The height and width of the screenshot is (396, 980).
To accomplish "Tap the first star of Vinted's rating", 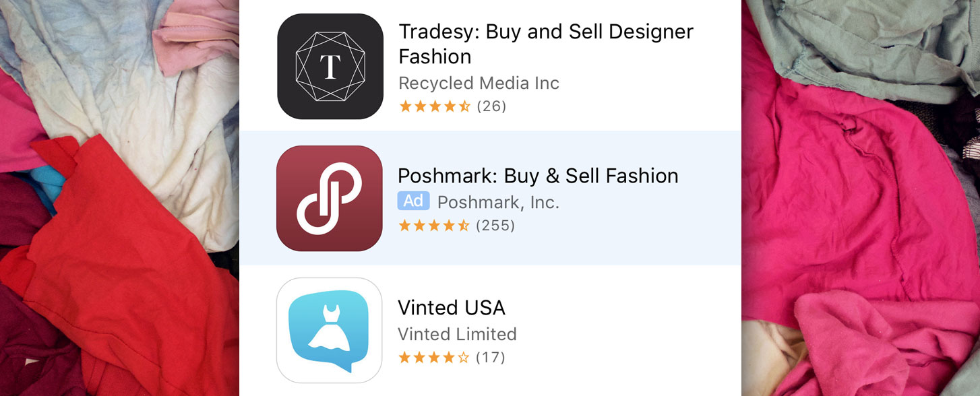I will point(405,358).
